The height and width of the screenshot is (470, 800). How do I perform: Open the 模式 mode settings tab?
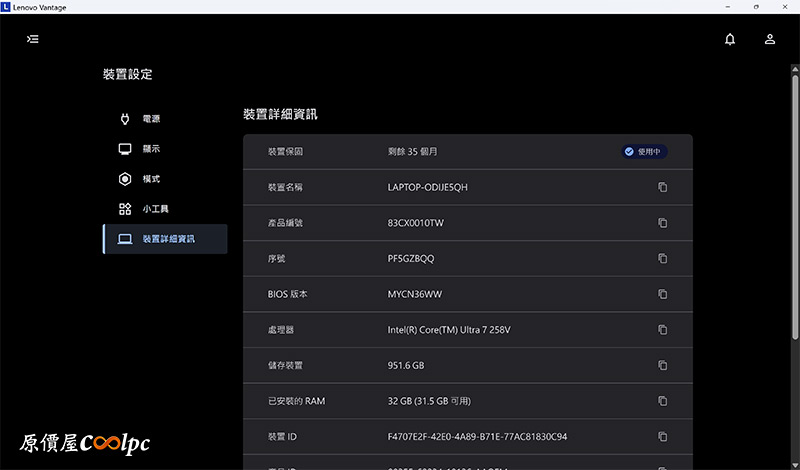click(165, 179)
